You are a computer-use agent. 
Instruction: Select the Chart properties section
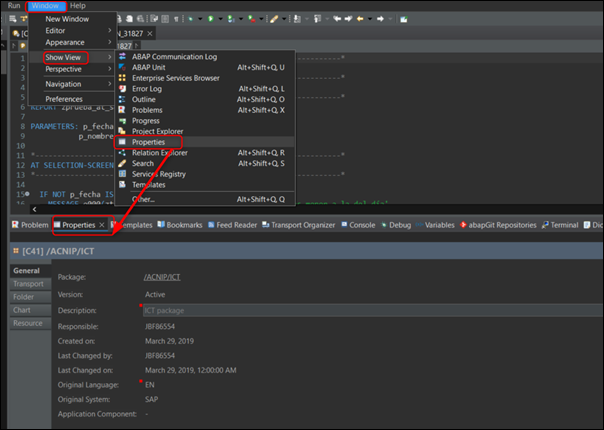click(x=30, y=310)
